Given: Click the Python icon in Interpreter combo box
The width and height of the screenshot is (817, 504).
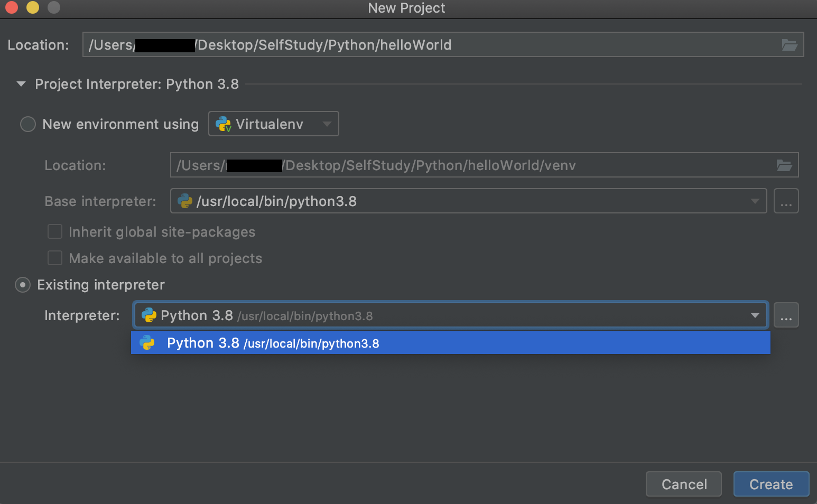Looking at the screenshot, I should point(149,315).
